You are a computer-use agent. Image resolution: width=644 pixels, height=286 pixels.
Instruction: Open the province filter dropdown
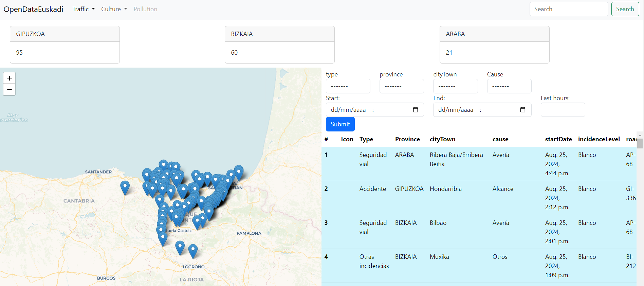click(x=402, y=86)
